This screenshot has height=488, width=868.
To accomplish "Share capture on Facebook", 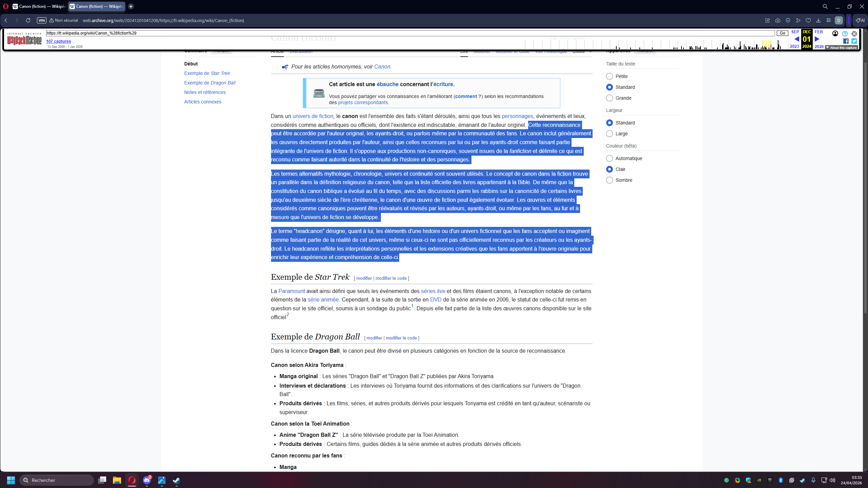I will pyautogui.click(x=846, y=41).
